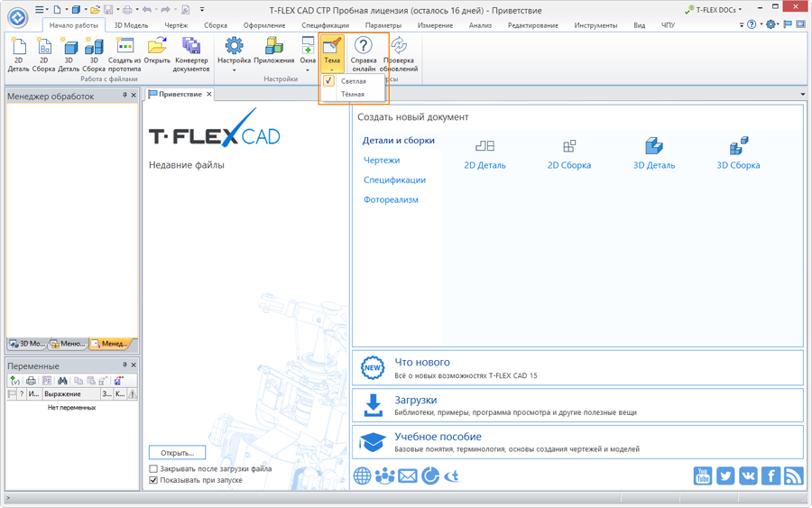812x508 pixels.
Task: Expand help question mark dropdown in ribbon corner
Action: [761, 24]
